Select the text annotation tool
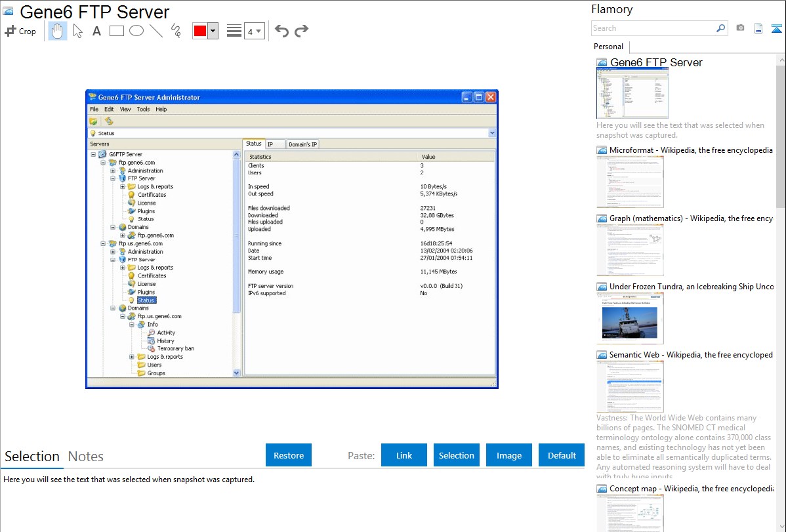 (x=96, y=31)
